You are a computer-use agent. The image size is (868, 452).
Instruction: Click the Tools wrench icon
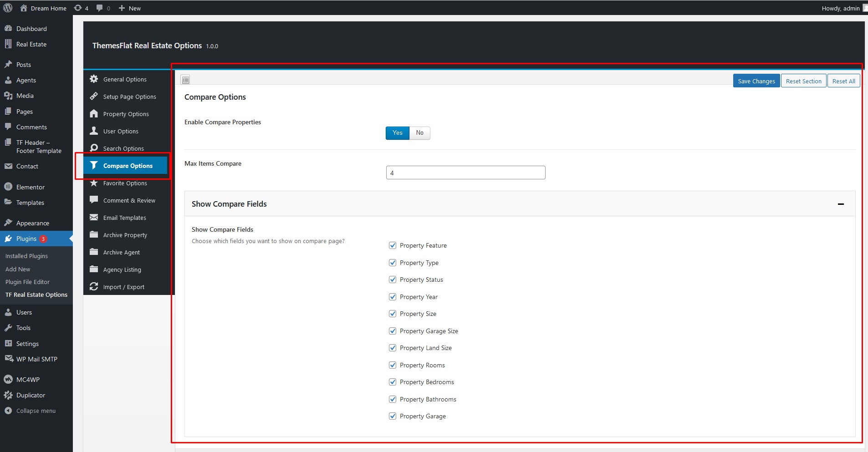coord(8,328)
